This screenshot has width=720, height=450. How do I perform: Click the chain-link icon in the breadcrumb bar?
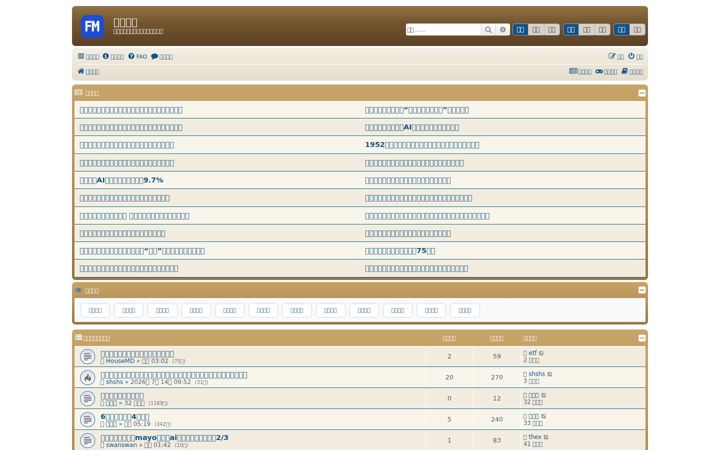click(x=606, y=72)
